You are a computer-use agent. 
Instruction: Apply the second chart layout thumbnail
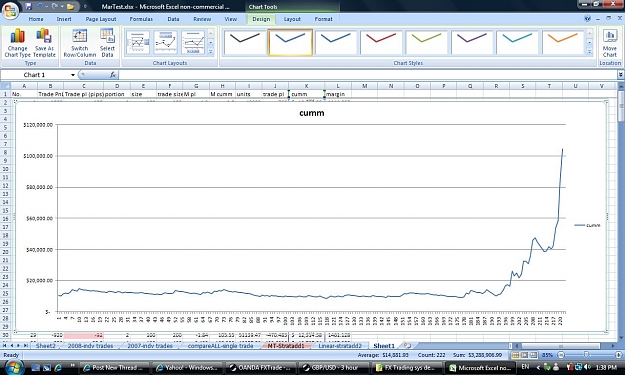click(165, 42)
